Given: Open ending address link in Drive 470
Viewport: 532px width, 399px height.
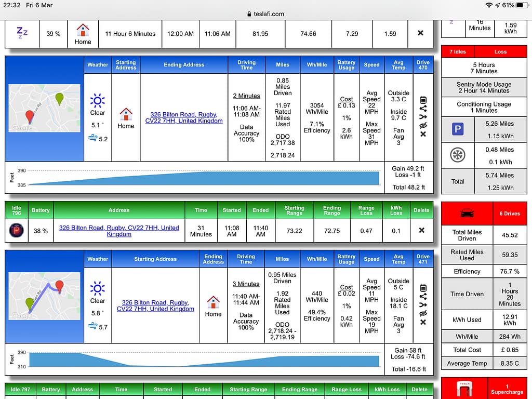Looking at the screenshot, I should pyautogui.click(x=184, y=118).
